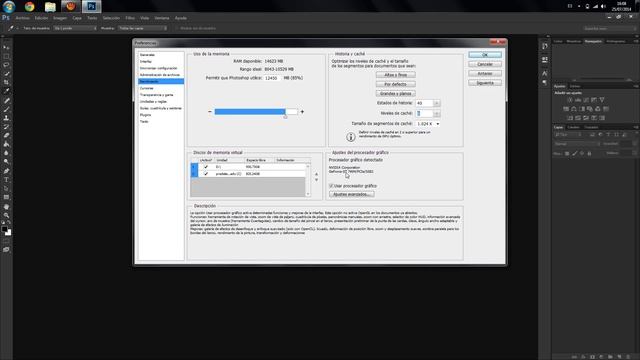
Task: Toggle Usar procesador gráfico checkbox
Action: (x=331, y=186)
